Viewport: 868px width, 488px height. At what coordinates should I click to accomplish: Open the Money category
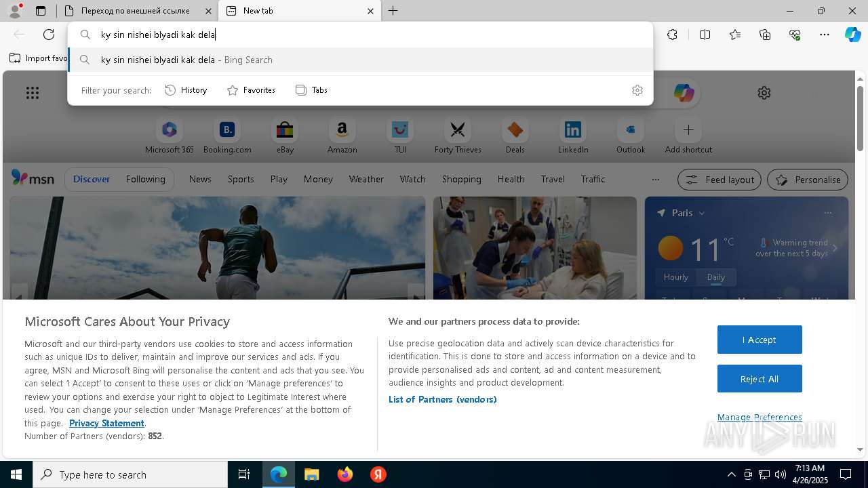pyautogui.click(x=318, y=179)
